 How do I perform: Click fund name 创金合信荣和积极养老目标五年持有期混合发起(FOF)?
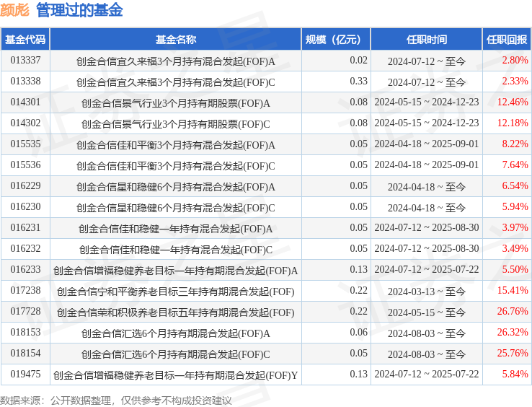coord(176,312)
